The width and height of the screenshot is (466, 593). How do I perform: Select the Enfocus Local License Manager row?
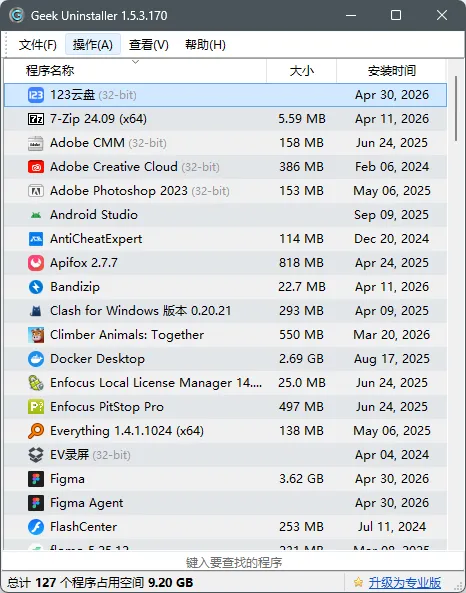[x=225, y=383]
